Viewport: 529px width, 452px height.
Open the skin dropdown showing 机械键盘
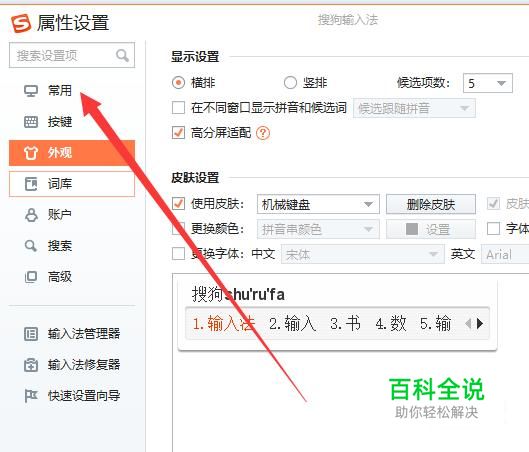pos(318,204)
